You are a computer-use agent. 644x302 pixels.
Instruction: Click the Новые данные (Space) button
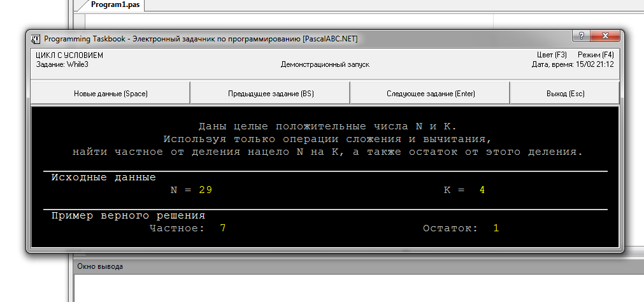pos(110,93)
